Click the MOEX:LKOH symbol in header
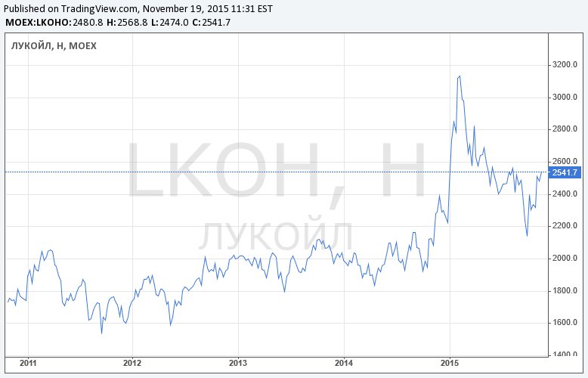Image resolution: width=588 pixels, height=378 pixels. click(x=35, y=23)
